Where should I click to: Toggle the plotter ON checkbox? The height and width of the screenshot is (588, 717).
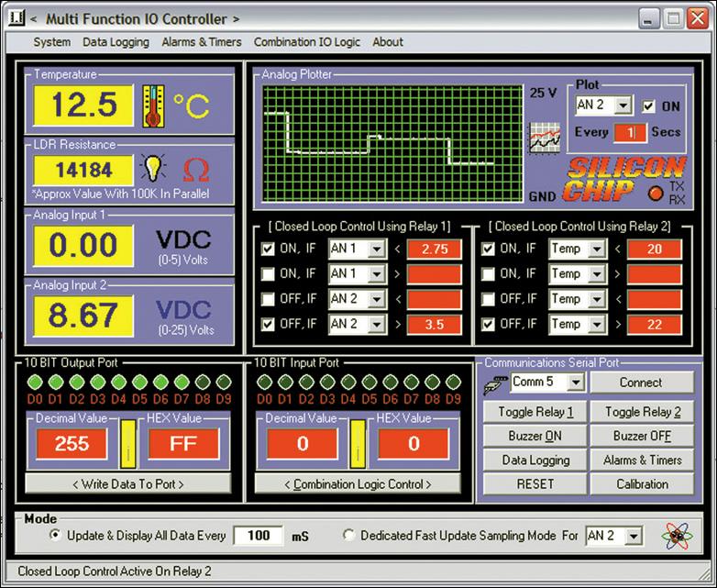[648, 106]
